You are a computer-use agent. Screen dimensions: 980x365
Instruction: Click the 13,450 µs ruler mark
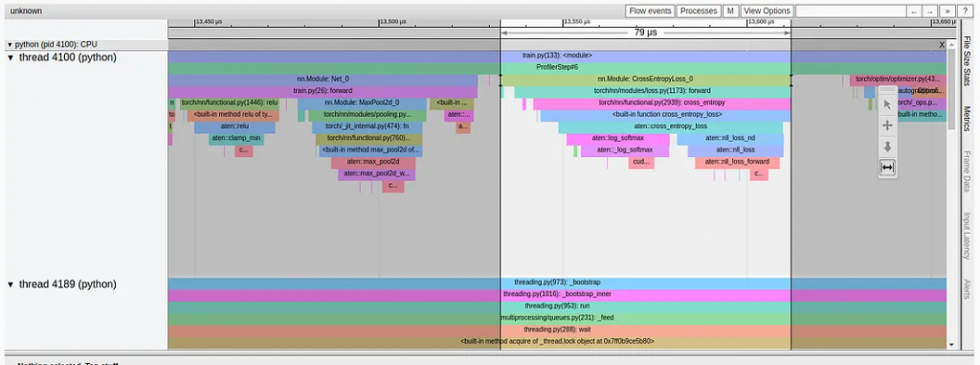(x=208, y=21)
